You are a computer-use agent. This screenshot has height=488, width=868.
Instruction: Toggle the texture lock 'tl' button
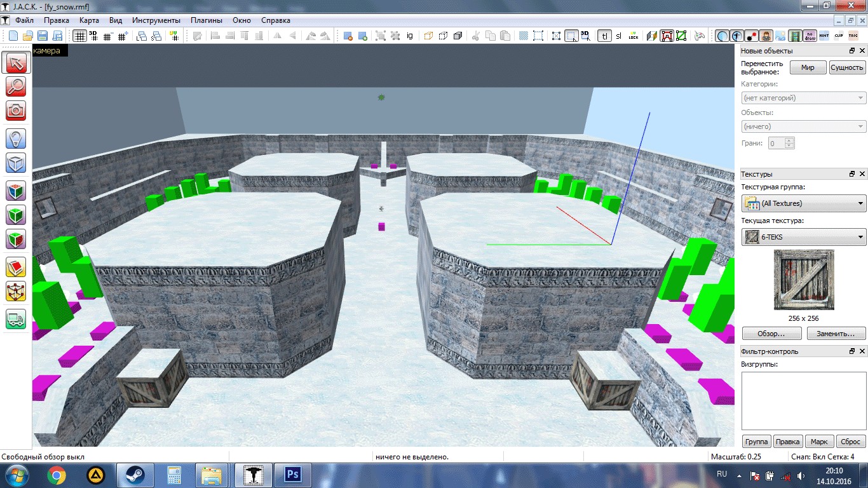(604, 36)
